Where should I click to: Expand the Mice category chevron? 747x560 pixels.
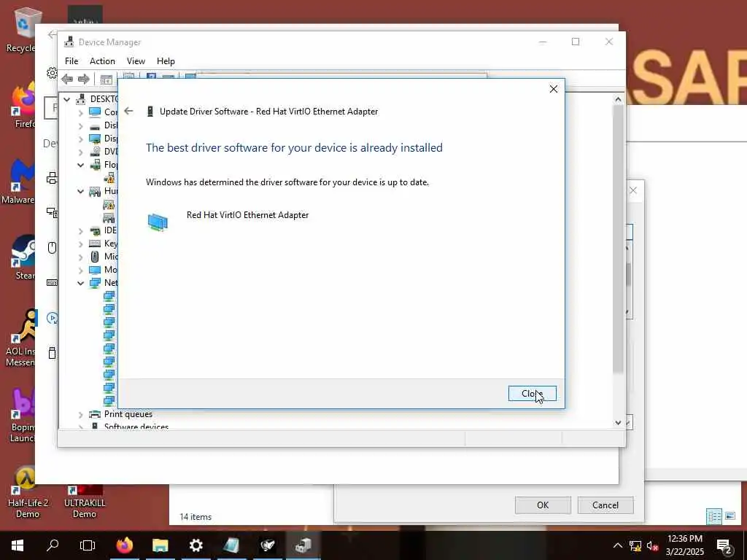tap(80, 257)
